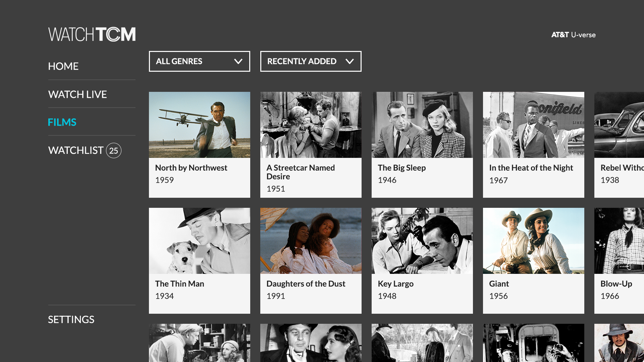
Task: Click the Daughters of the Dust poster image
Action: [x=311, y=241]
